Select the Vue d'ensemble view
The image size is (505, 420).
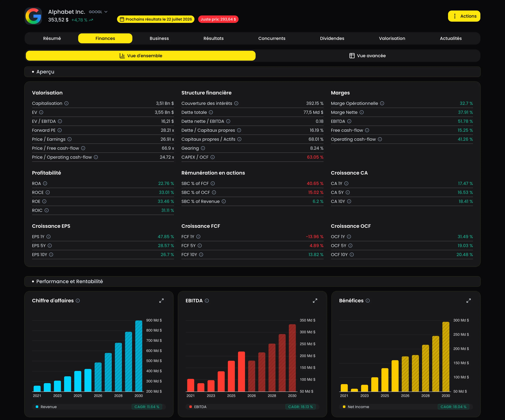point(141,56)
